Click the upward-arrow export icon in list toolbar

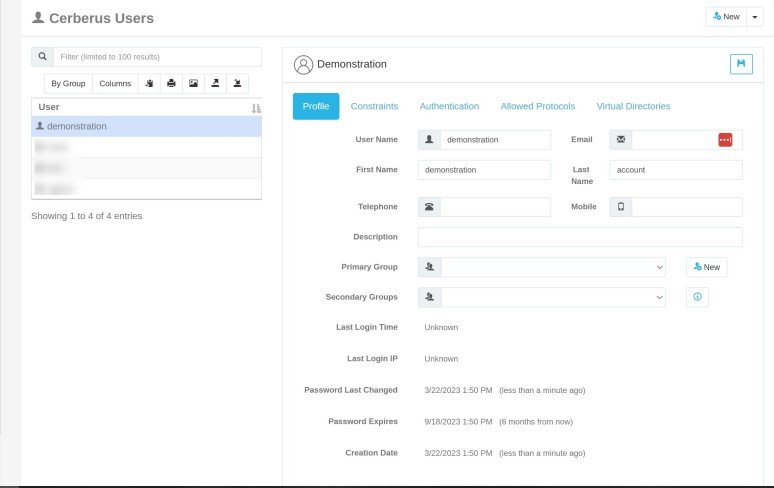pyautogui.click(x=215, y=83)
